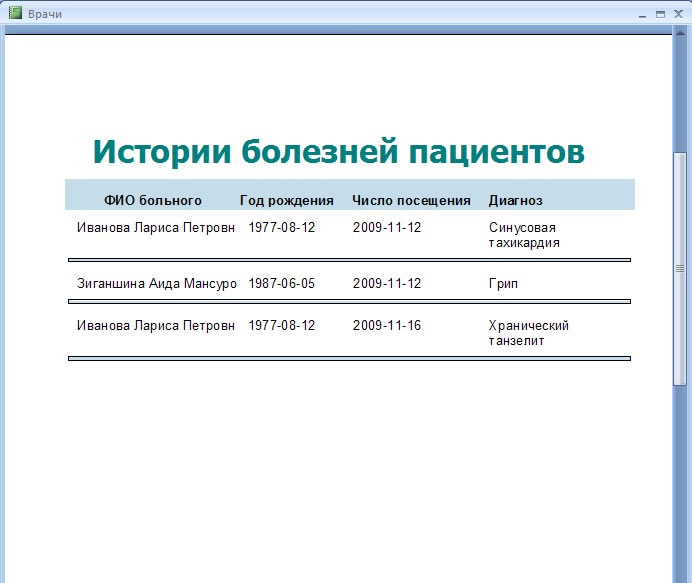Screen dimensions: 692x583
Task: Click visit date in Синусовая тахикардия row
Action: point(387,227)
